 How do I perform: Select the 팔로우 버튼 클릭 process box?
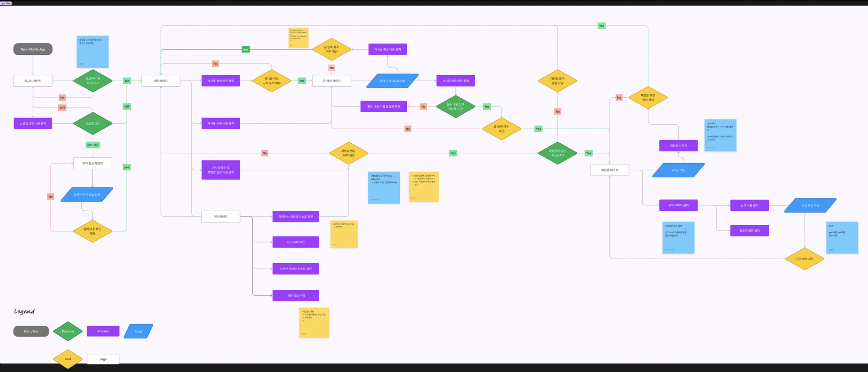tap(749, 231)
